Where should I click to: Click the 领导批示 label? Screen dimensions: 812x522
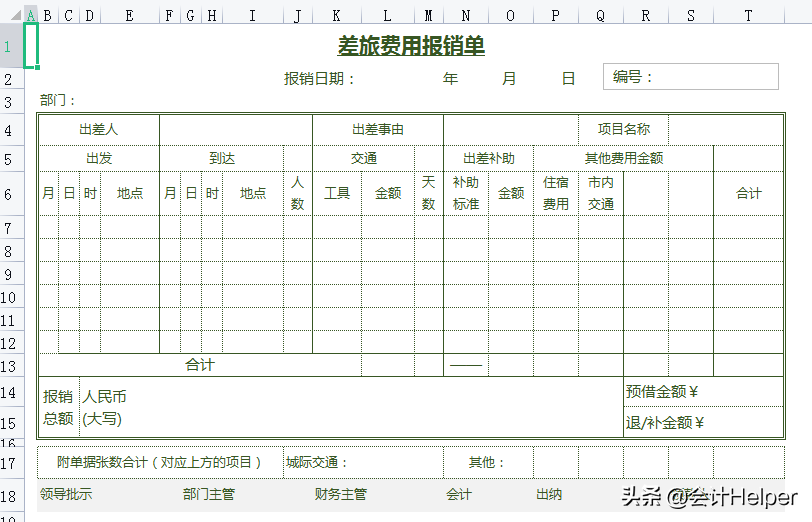[66, 495]
